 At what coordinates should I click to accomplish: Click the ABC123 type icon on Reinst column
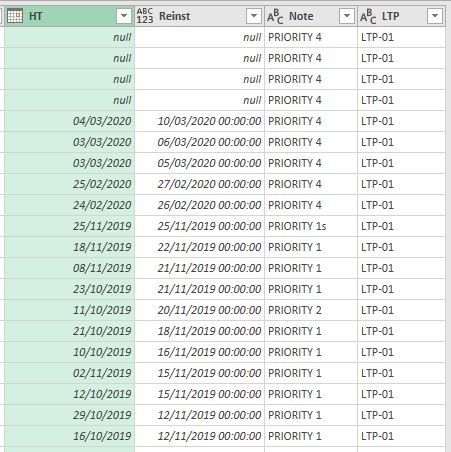(145, 16)
